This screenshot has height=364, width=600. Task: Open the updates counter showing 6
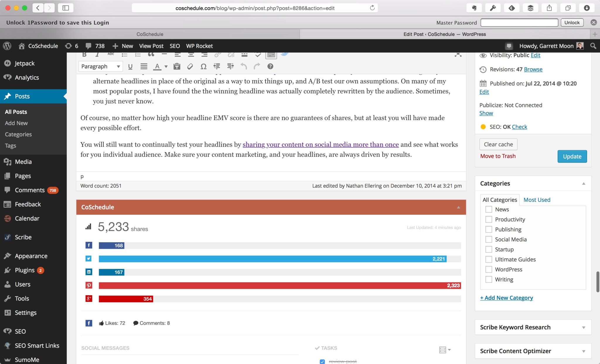71,46
